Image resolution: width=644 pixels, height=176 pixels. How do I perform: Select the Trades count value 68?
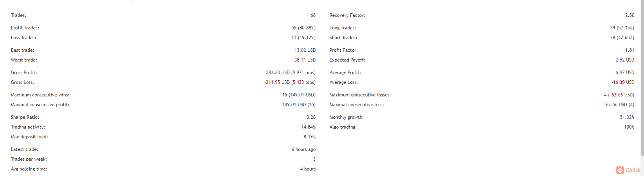point(313,15)
